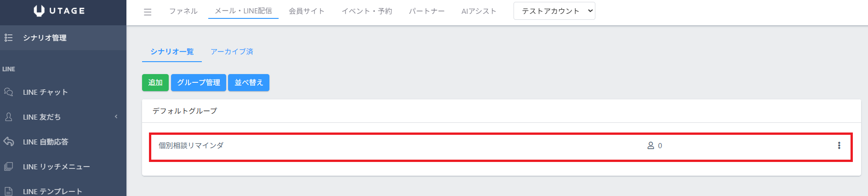Open the ファネル menu
Viewport: 868px width, 196px height.
click(183, 11)
